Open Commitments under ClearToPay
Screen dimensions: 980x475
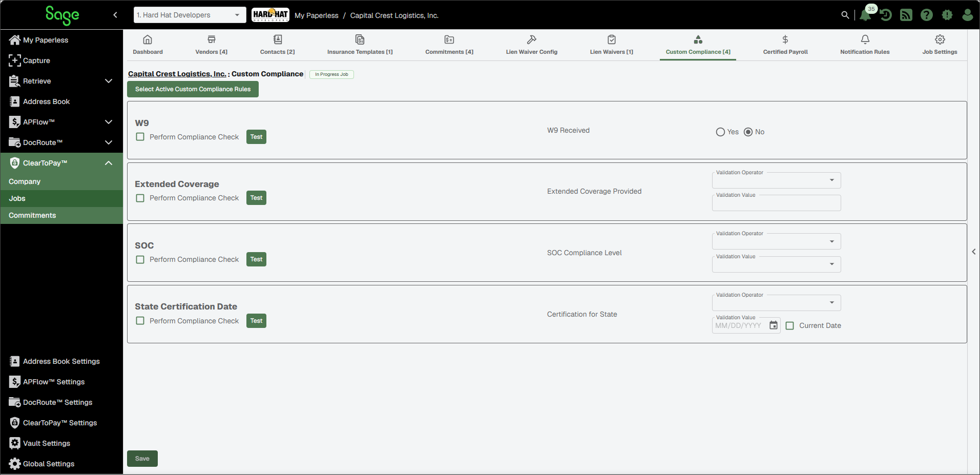(x=61, y=215)
